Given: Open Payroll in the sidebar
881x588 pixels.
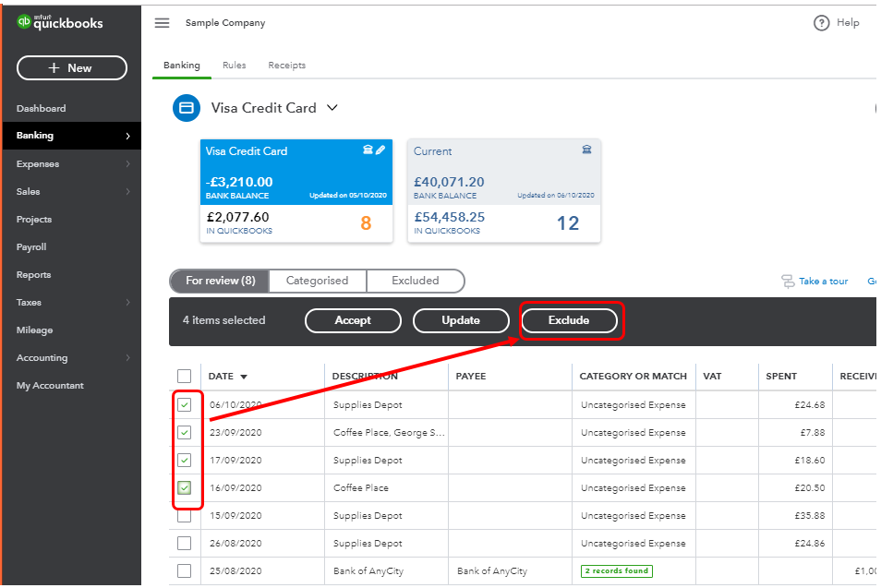Looking at the screenshot, I should (x=31, y=247).
